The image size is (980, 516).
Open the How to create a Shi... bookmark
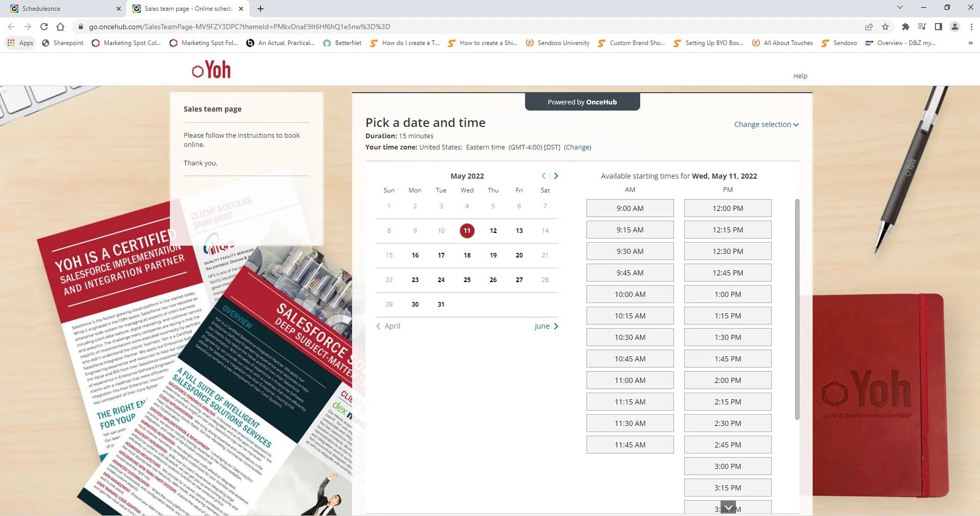[483, 43]
